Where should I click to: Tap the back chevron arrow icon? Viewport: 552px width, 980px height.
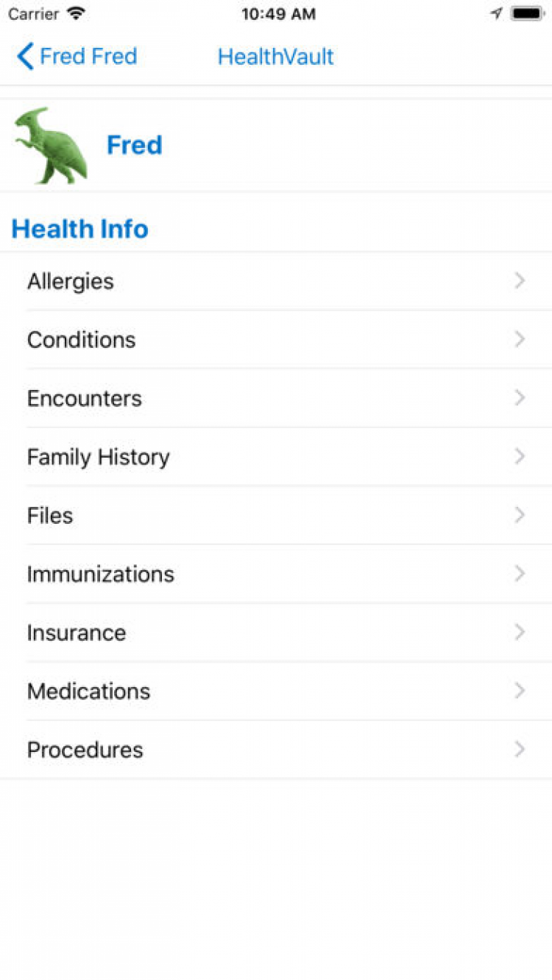pyautogui.click(x=25, y=57)
